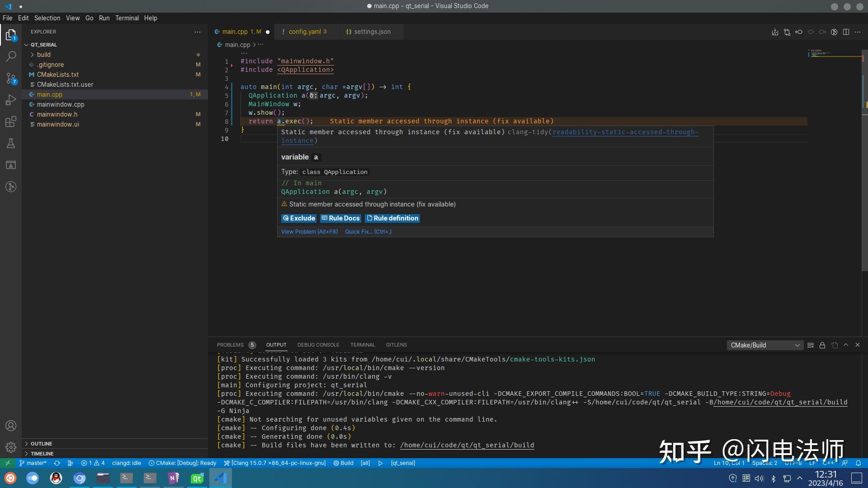Open the Terminal menu
The image size is (868, 488).
pos(127,18)
